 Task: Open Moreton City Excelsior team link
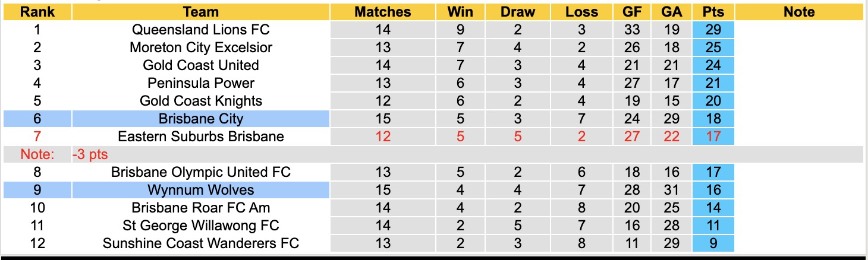201,47
